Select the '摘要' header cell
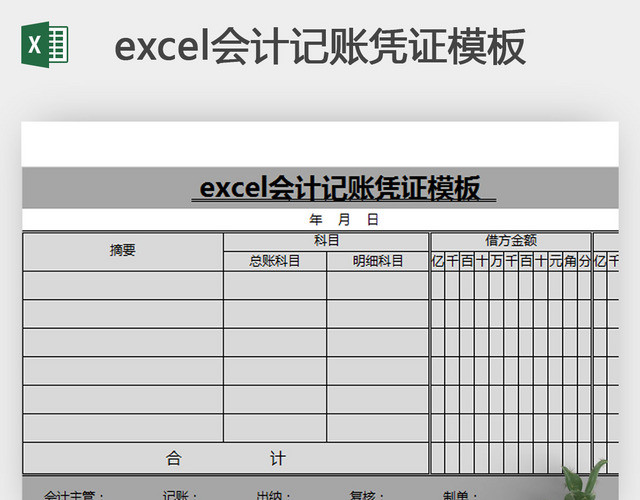The image size is (640, 500). click(x=123, y=251)
